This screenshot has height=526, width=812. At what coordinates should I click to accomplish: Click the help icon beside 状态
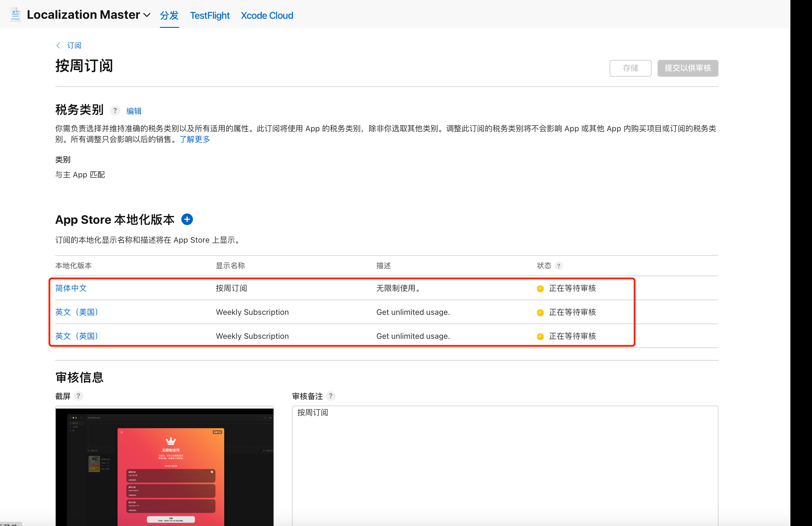pos(559,266)
